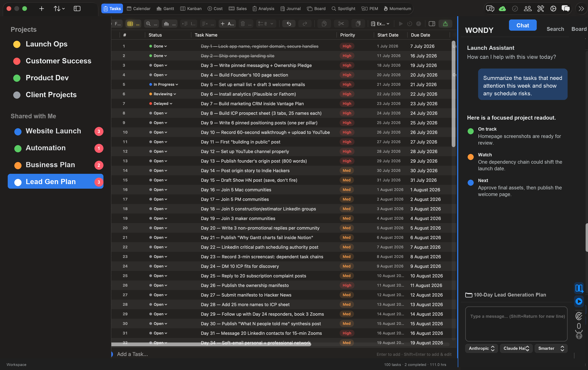Select the Customer Success project
This screenshot has width=588, height=370.
[x=56, y=61]
